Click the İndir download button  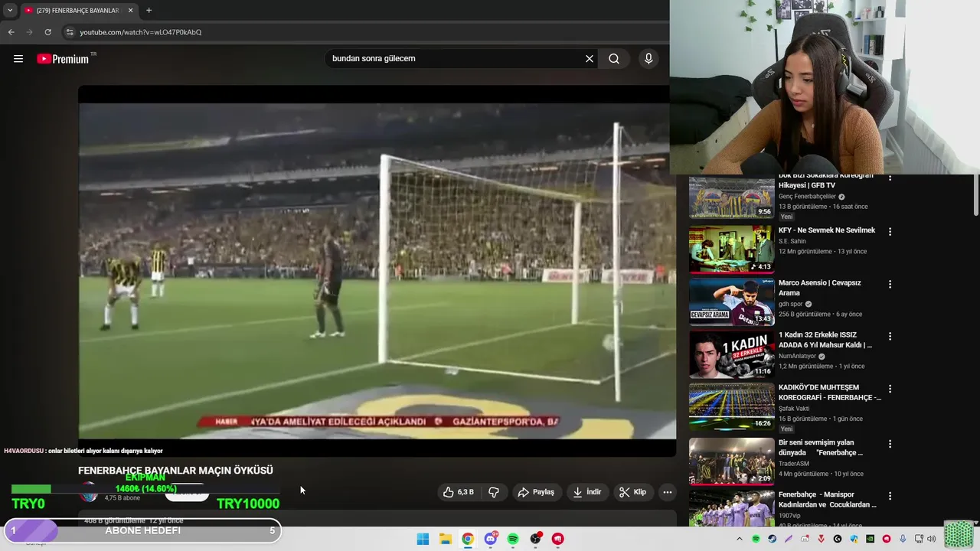587,492
